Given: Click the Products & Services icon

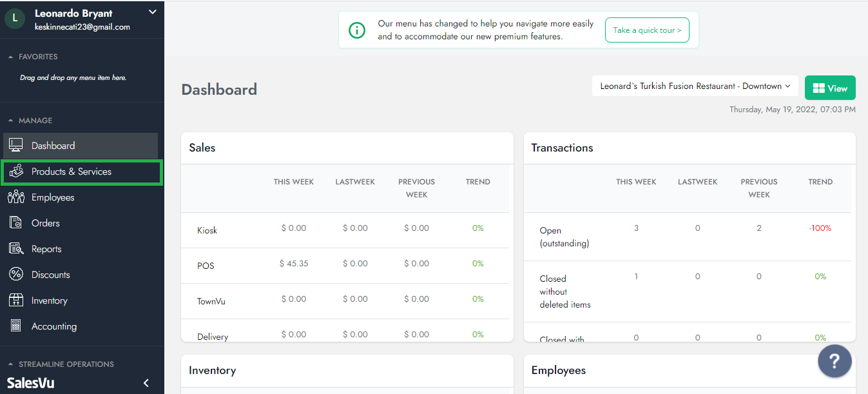Looking at the screenshot, I should 16,172.
